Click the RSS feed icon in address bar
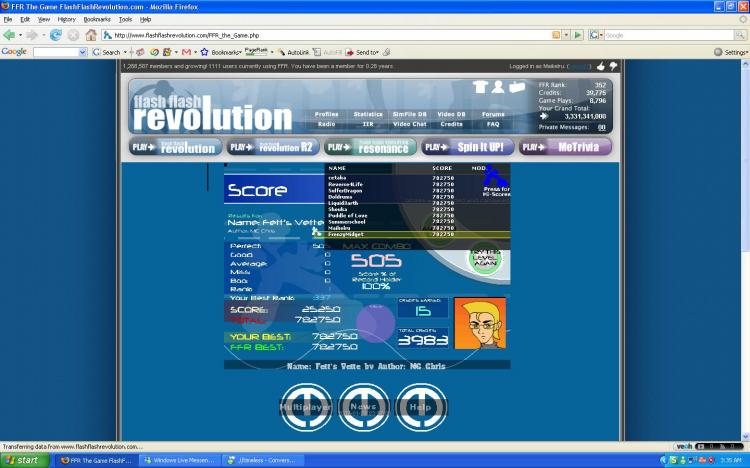The height and width of the screenshot is (468, 750). pos(556,35)
